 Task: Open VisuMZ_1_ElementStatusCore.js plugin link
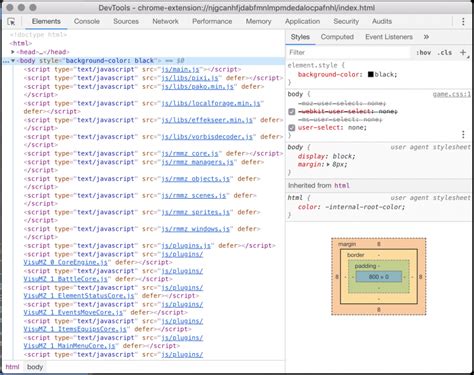79,296
